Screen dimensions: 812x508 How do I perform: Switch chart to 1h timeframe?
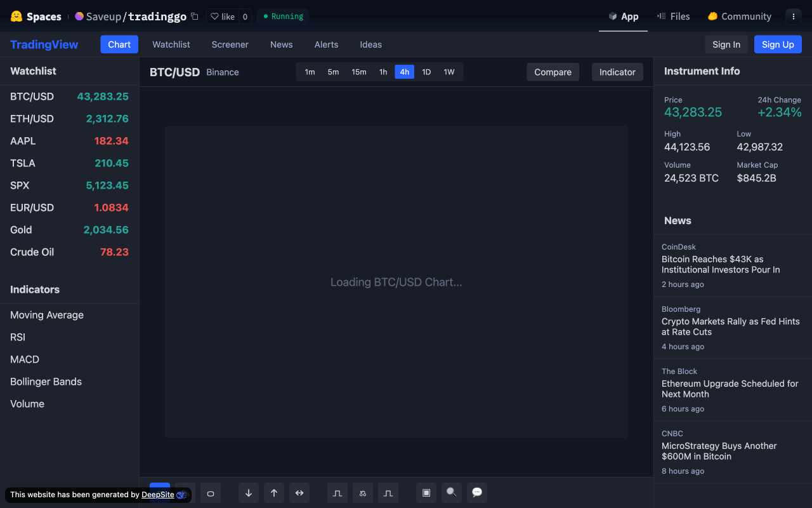click(x=383, y=72)
